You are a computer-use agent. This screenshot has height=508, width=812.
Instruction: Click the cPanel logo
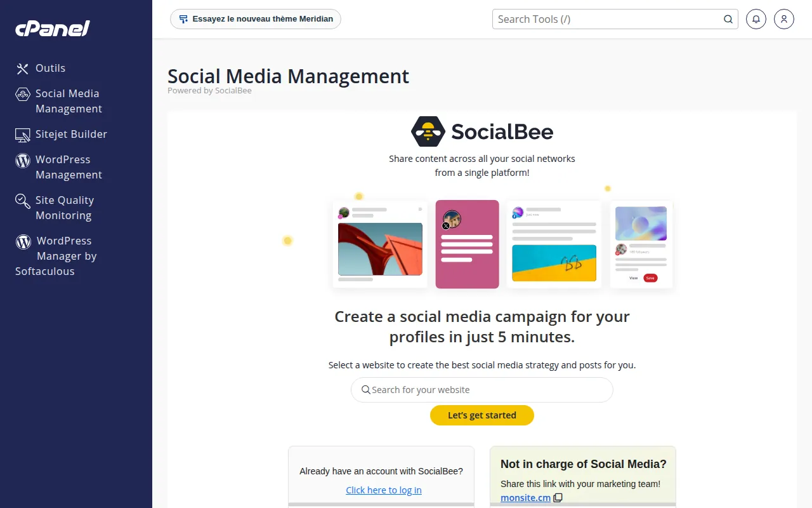pos(53,29)
